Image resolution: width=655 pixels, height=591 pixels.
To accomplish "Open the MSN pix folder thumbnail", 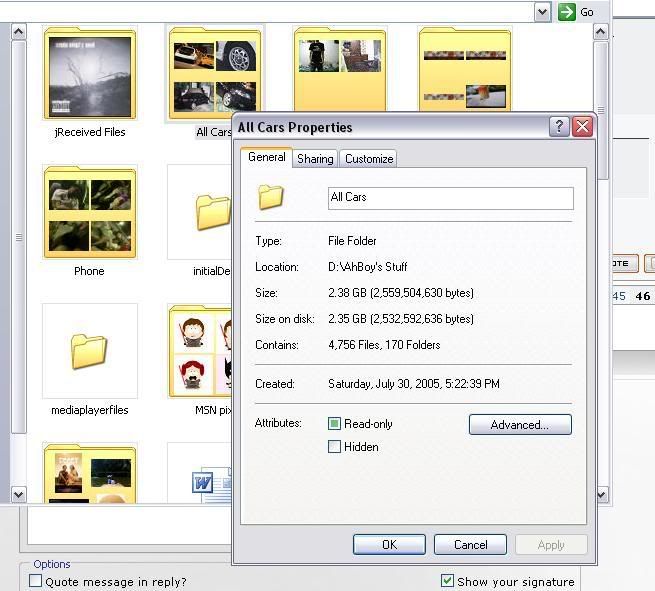I will tap(200, 351).
